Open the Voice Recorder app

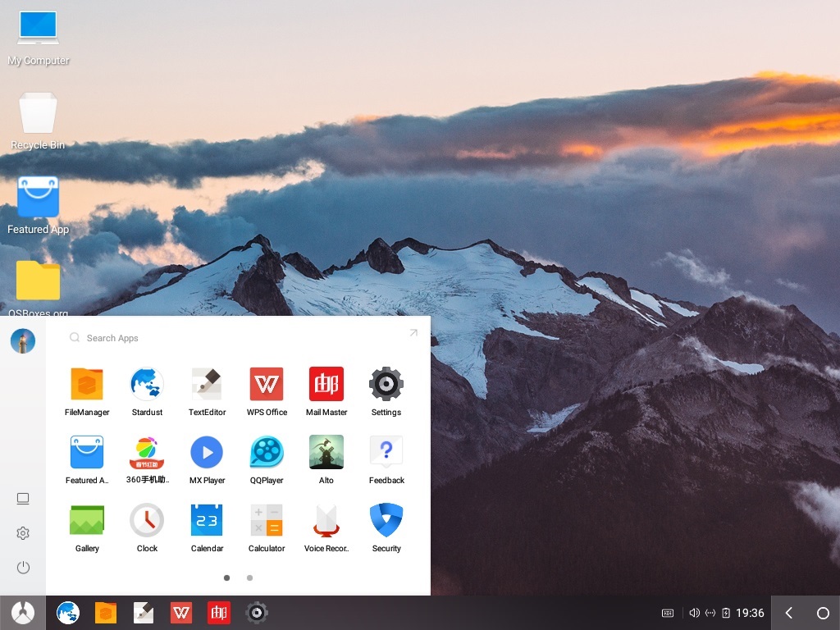[x=326, y=521]
